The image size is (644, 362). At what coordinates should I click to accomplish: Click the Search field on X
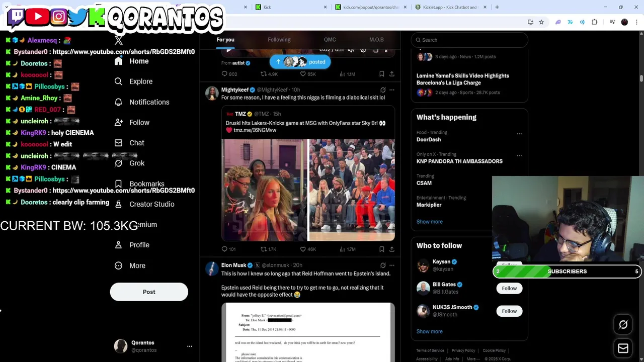469,40
